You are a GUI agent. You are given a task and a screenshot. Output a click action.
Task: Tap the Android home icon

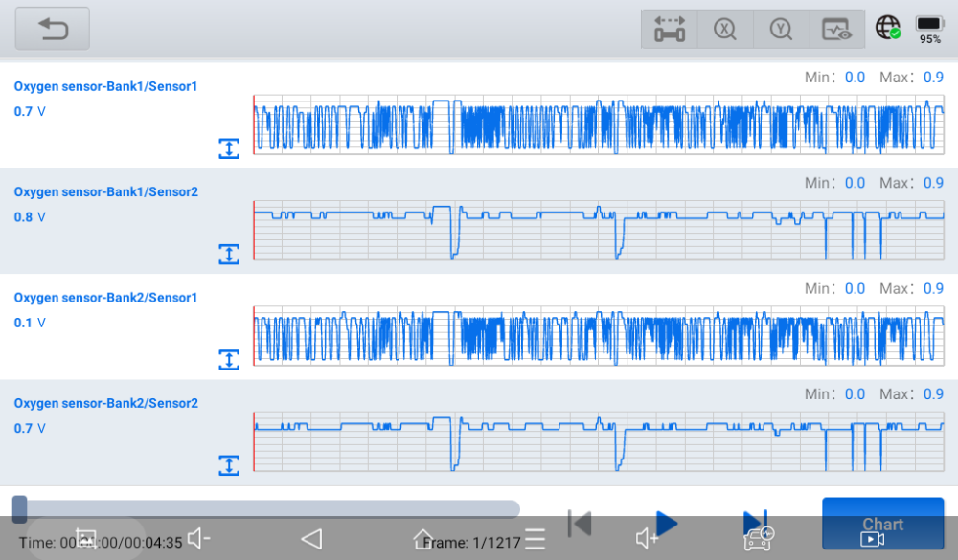pos(423,539)
